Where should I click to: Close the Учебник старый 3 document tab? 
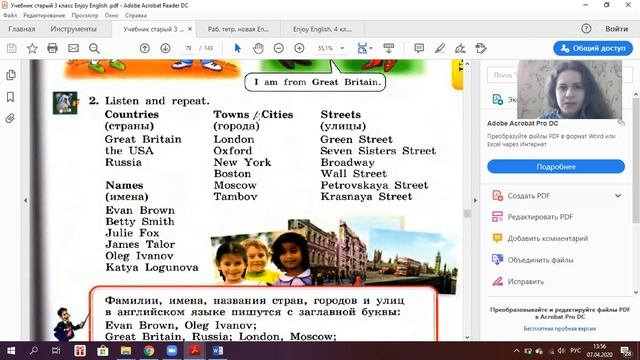pos(190,29)
